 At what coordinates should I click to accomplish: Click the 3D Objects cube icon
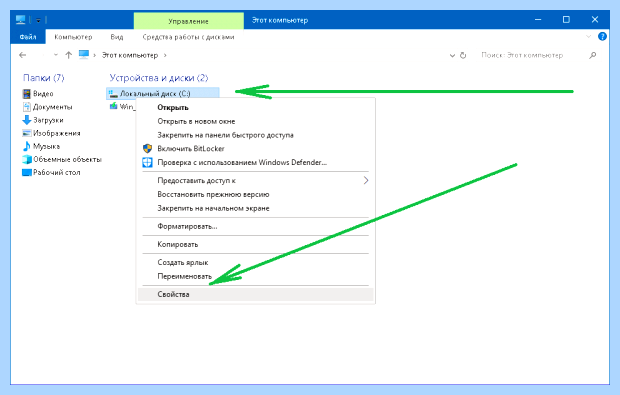[26, 159]
